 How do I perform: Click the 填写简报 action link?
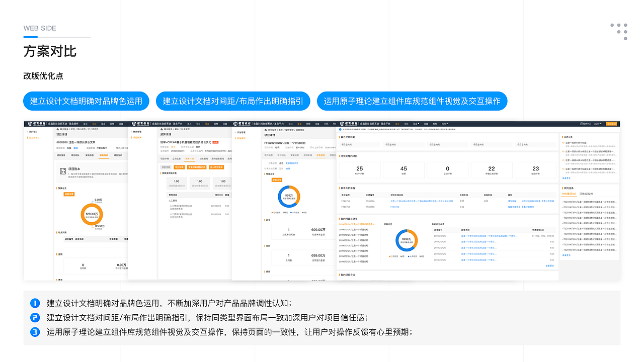tap(512, 201)
